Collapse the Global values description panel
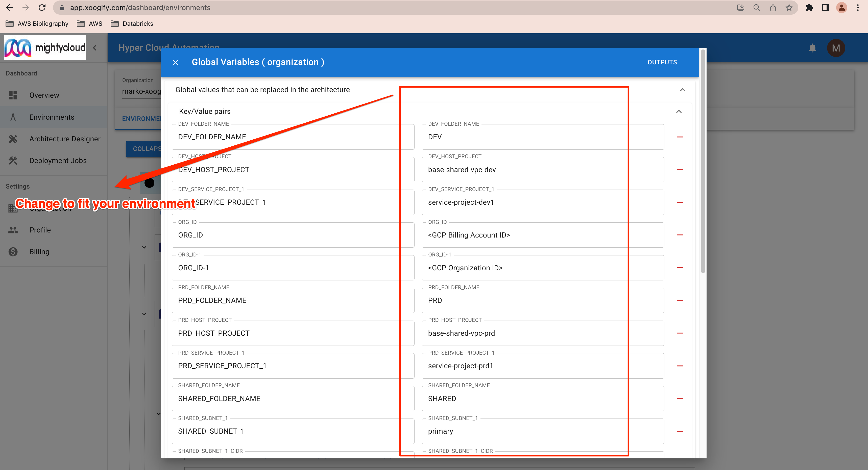The image size is (868, 470). click(x=682, y=90)
